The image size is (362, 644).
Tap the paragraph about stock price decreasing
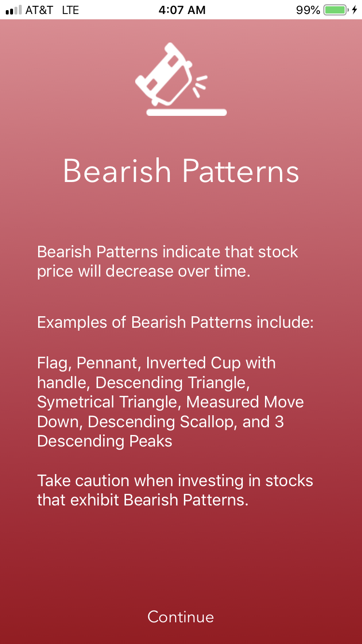(x=167, y=261)
